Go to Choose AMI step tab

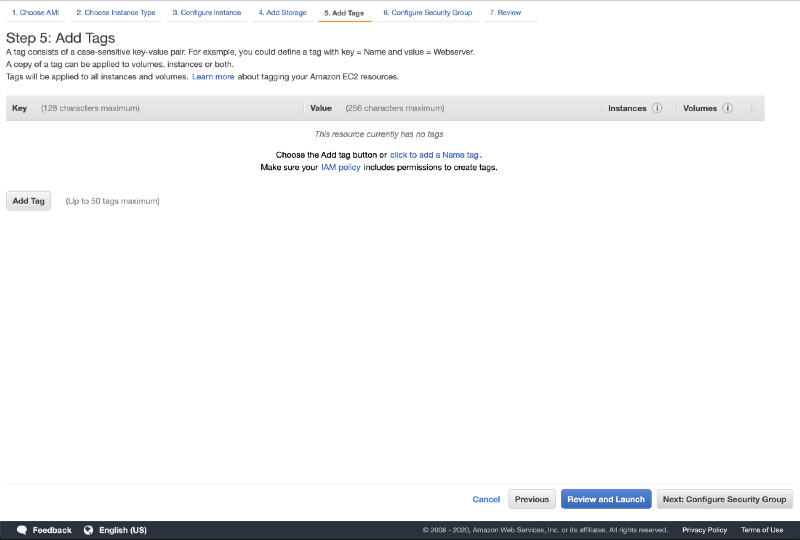coord(35,13)
